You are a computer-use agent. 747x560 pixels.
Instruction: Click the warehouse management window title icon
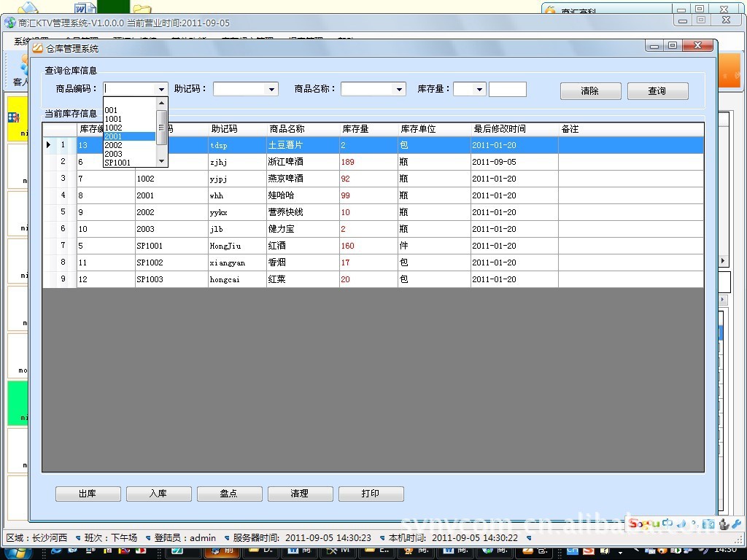point(37,48)
